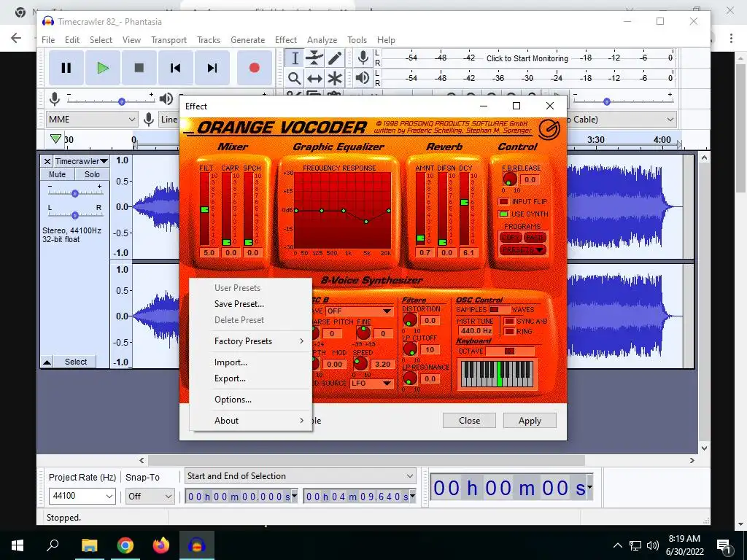747x560 pixels.
Task: Choose Import... from the preset menu
Action: pos(231,362)
